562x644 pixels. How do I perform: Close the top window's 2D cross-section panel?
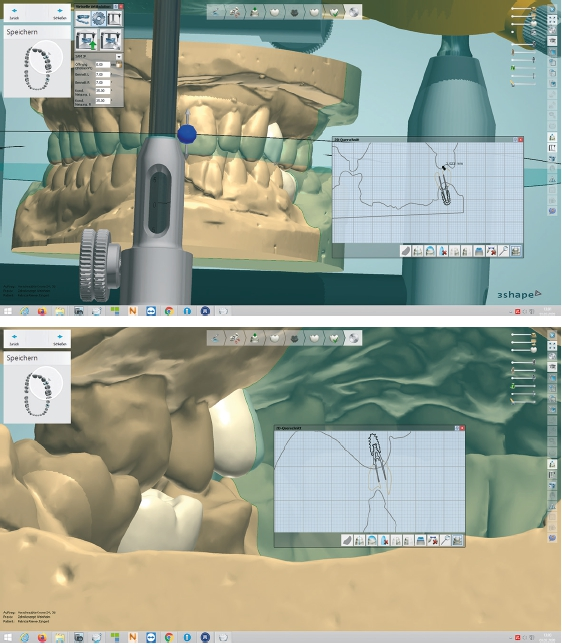point(521,140)
